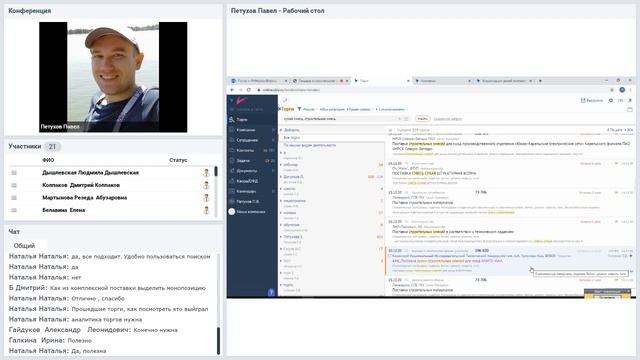Go back with the browser back arrow
This screenshot has height=360, width=640.
pyautogui.click(x=232, y=90)
